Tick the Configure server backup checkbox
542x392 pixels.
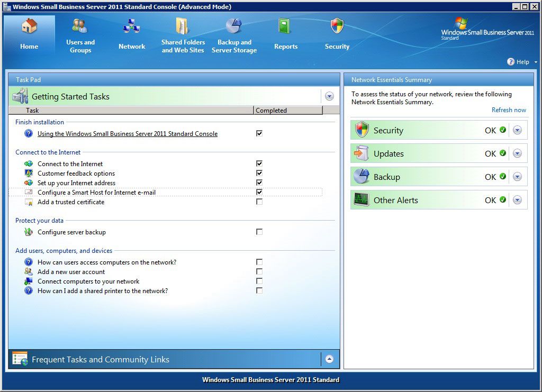click(x=259, y=232)
